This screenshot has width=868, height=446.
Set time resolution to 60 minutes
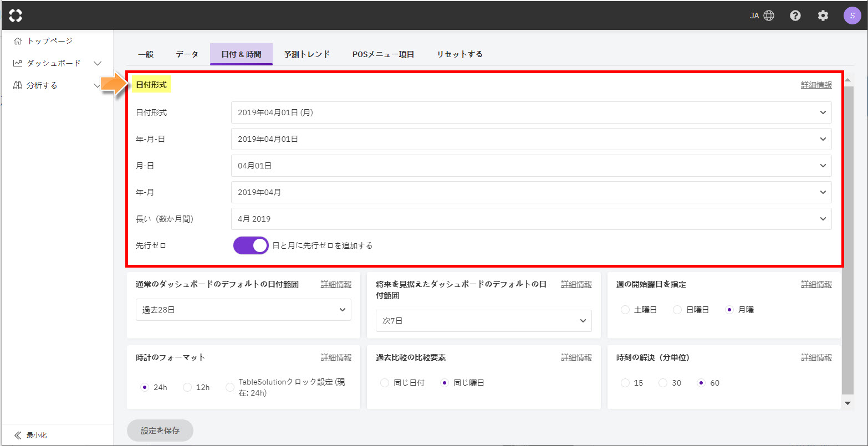coord(701,383)
